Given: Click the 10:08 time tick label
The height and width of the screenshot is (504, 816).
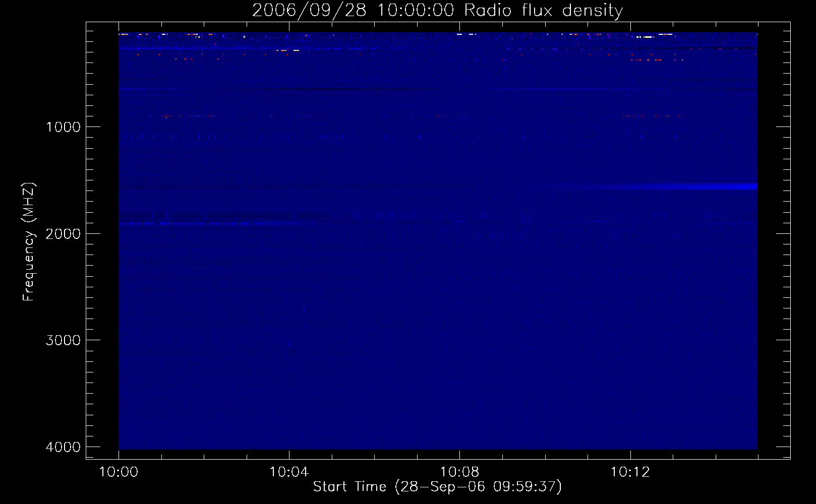Looking at the screenshot, I should coord(459,472).
